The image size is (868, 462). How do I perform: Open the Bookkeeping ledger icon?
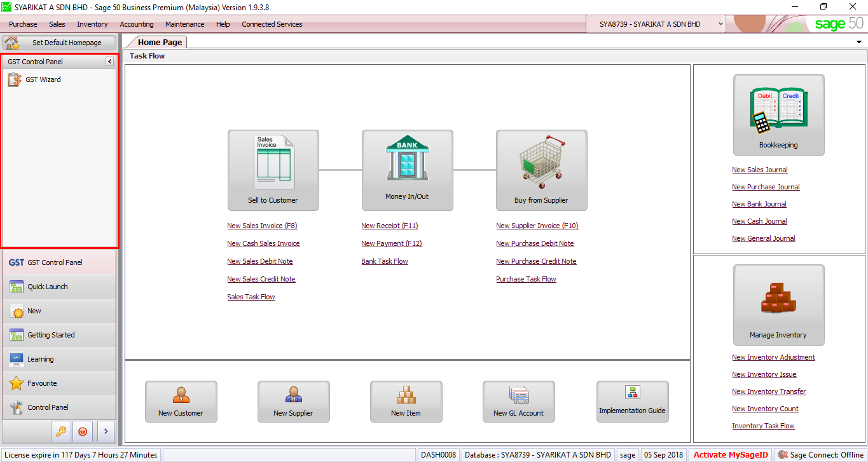pos(778,115)
